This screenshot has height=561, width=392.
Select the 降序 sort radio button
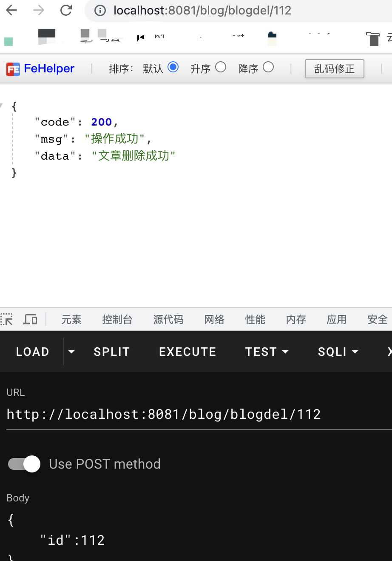pos(268,67)
